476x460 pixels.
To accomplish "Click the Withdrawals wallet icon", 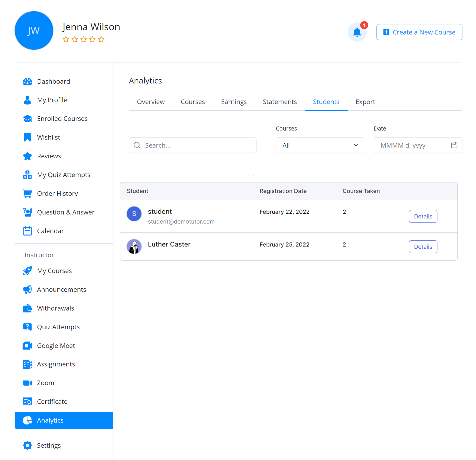I will (x=27, y=308).
